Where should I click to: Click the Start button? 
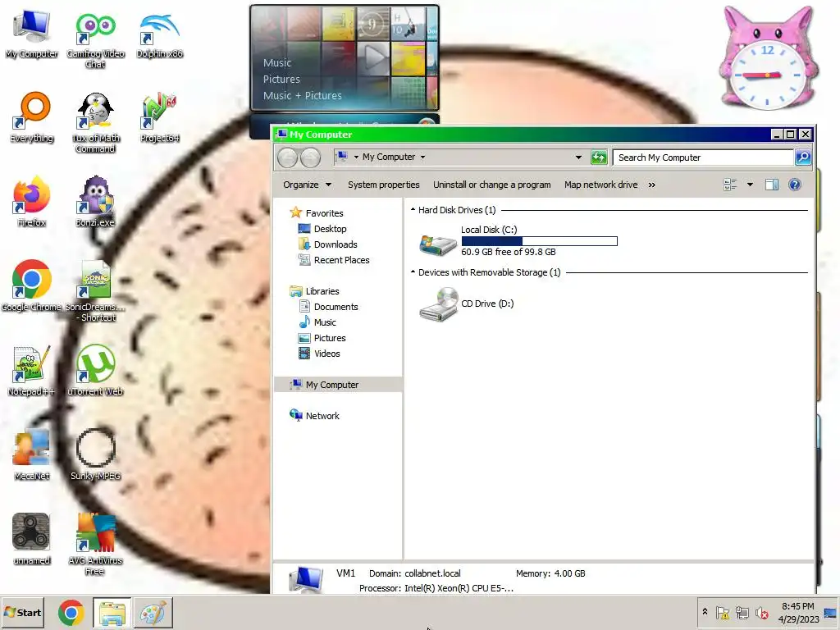tap(22, 612)
